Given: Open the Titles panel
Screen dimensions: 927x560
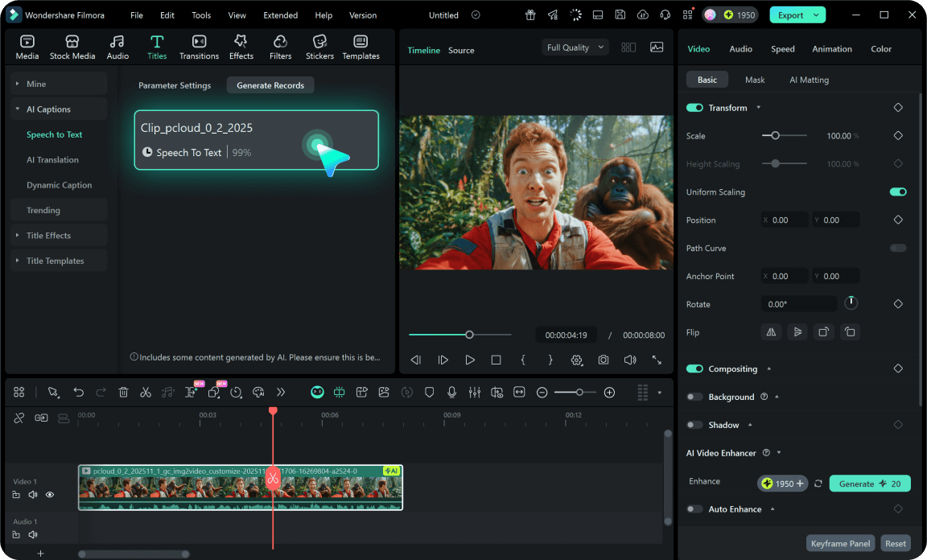Looking at the screenshot, I should click(157, 46).
